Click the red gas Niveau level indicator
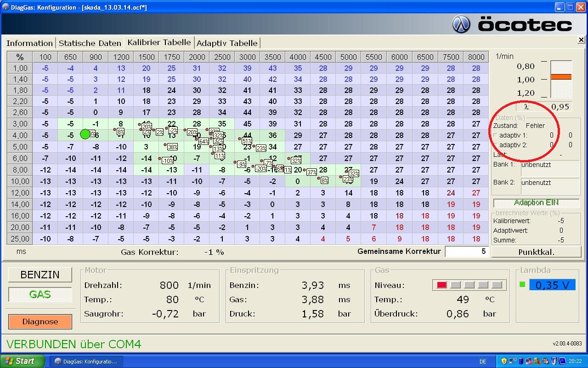The height and width of the screenshot is (368, 588). point(441,285)
